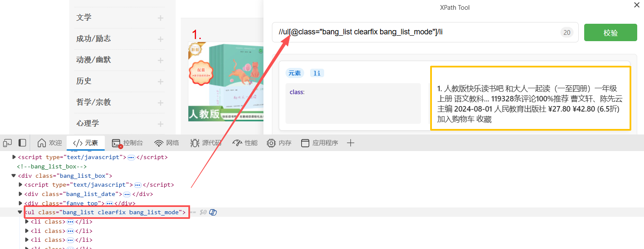Switch to the 性能 DevTools tab

(x=245, y=143)
